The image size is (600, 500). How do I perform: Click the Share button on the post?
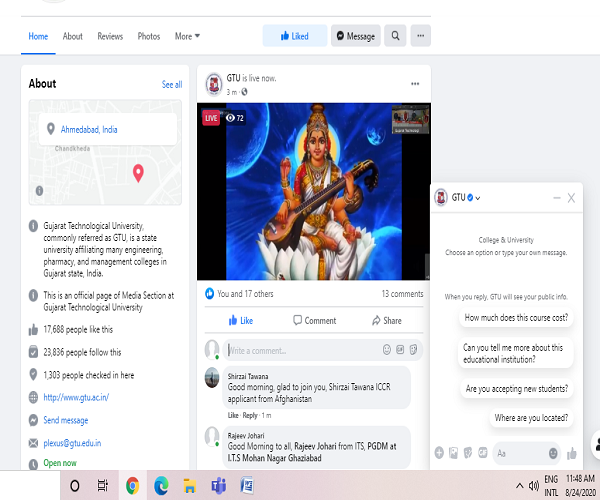pyautogui.click(x=387, y=321)
